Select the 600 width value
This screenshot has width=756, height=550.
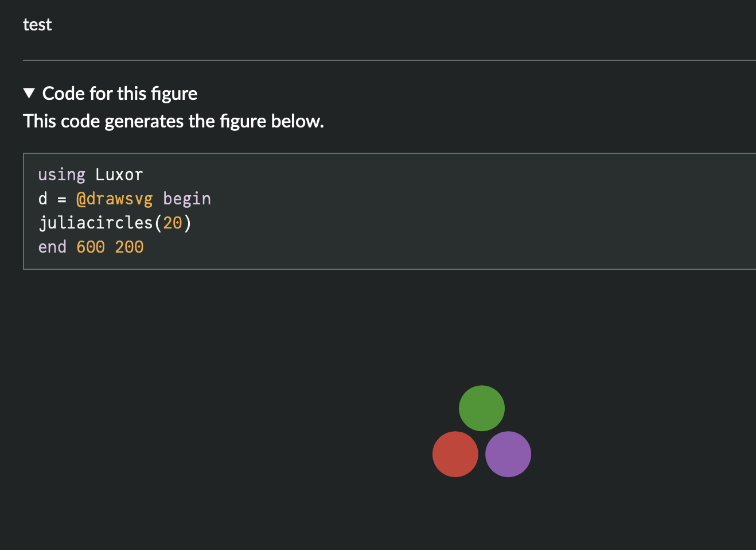click(x=89, y=246)
